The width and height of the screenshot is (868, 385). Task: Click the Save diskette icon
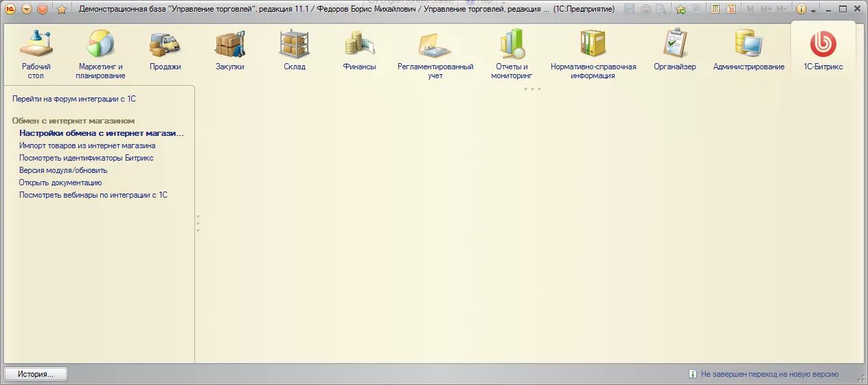[630, 9]
